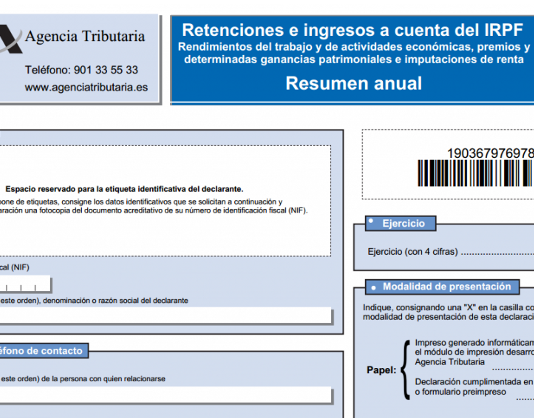Click the Ejercicio (con 4 cifras) label
The width and height of the screenshot is (534, 418).
(412, 252)
